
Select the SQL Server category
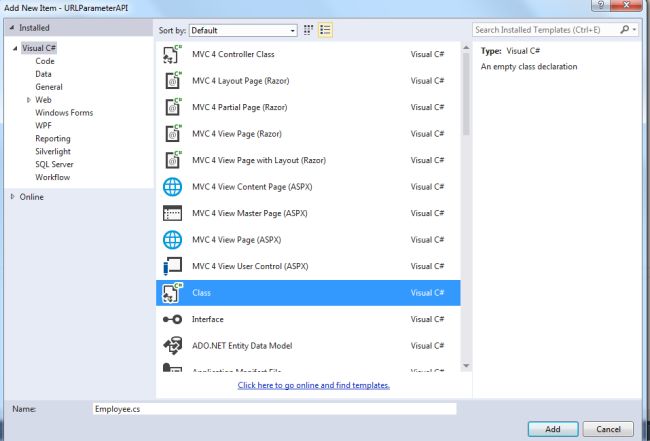click(54, 164)
